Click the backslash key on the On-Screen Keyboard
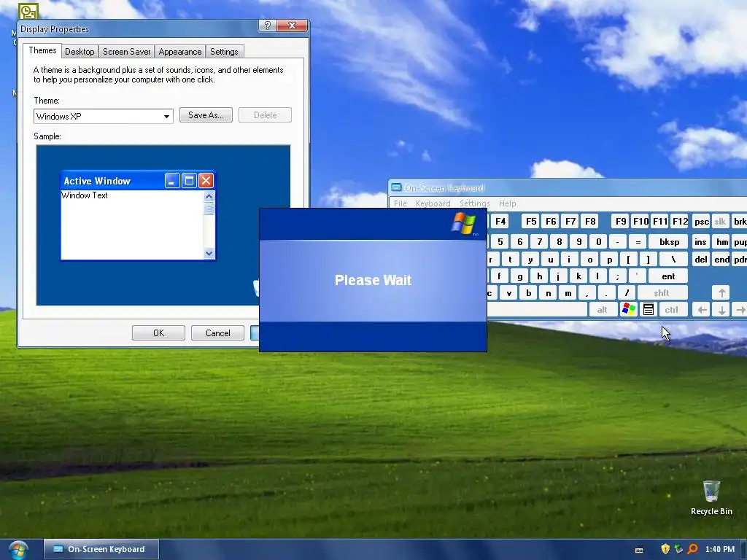The height and width of the screenshot is (560, 747). 673,260
